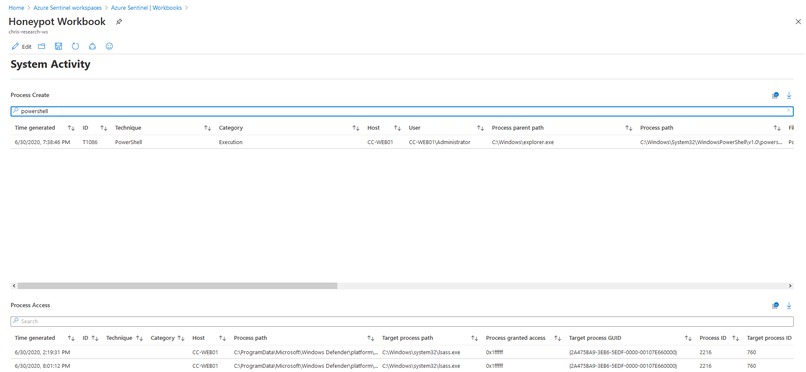Click the CC-WEB01\Administrator user cell
Viewport: 806px width, 372px height.
coord(439,142)
